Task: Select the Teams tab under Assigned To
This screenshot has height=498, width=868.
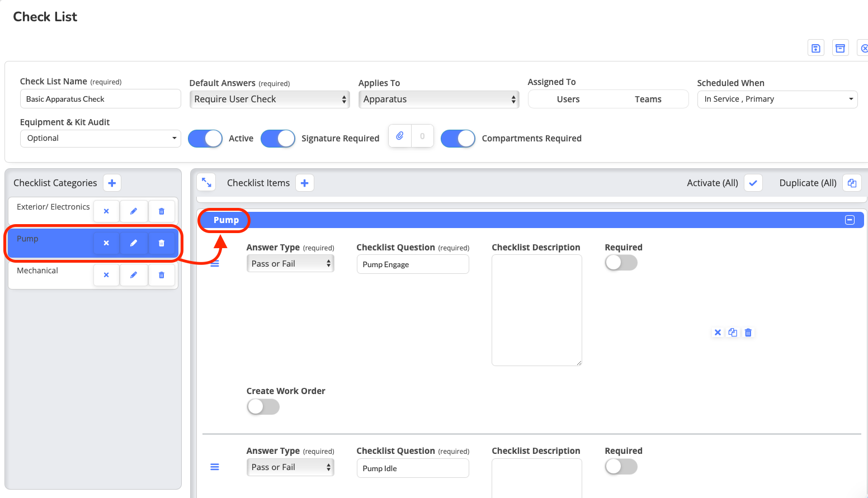Action: (x=648, y=99)
